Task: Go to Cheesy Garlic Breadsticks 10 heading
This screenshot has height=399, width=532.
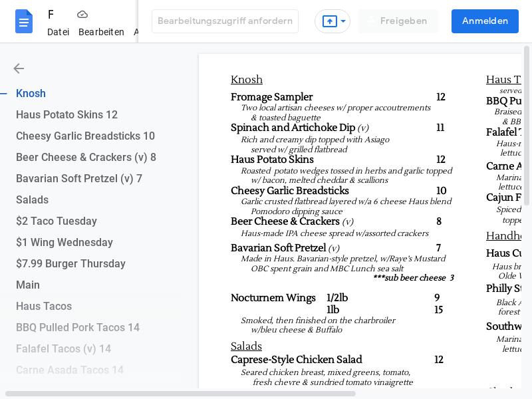Action: tap(85, 136)
